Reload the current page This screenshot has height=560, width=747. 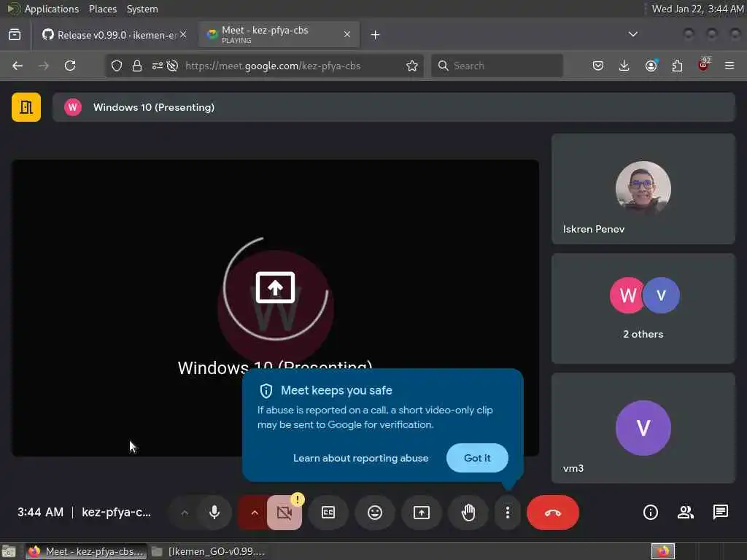click(x=70, y=66)
